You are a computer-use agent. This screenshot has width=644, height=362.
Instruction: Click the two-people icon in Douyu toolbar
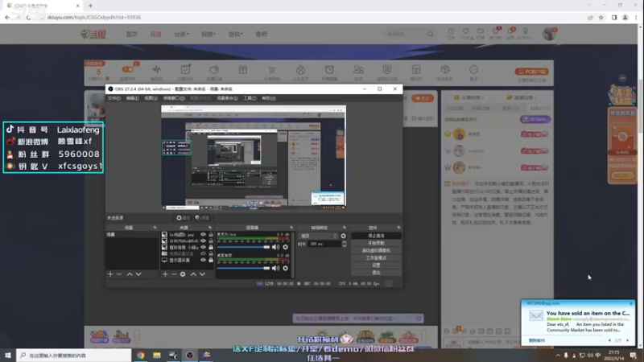358,70
